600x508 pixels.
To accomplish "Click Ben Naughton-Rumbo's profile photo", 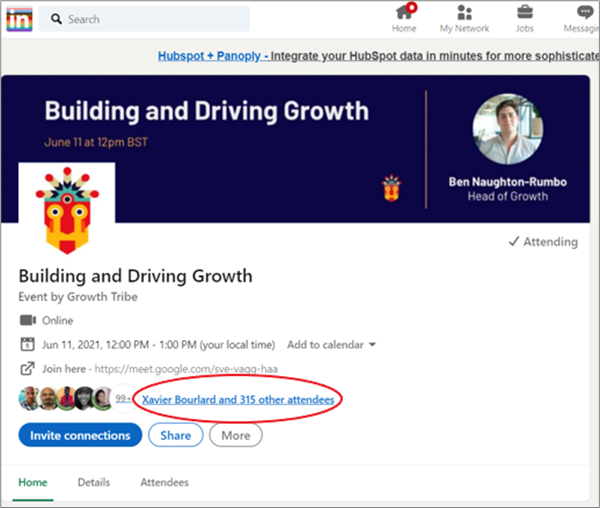I will coord(507,129).
